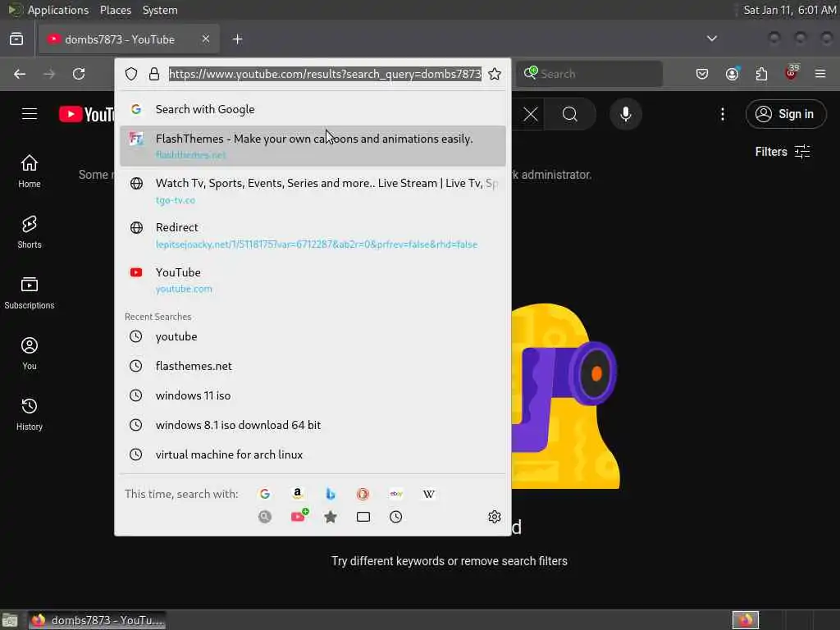Choose Search with Google suggestion

313,109
